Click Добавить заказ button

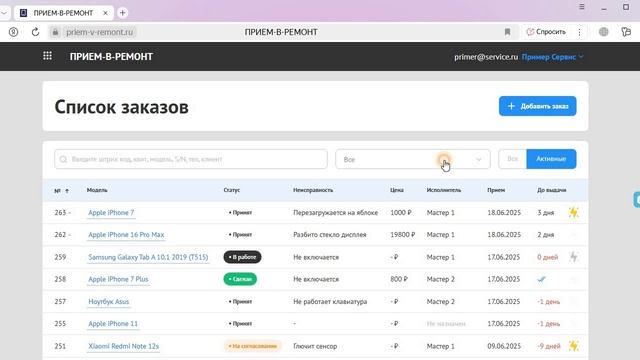coord(538,106)
